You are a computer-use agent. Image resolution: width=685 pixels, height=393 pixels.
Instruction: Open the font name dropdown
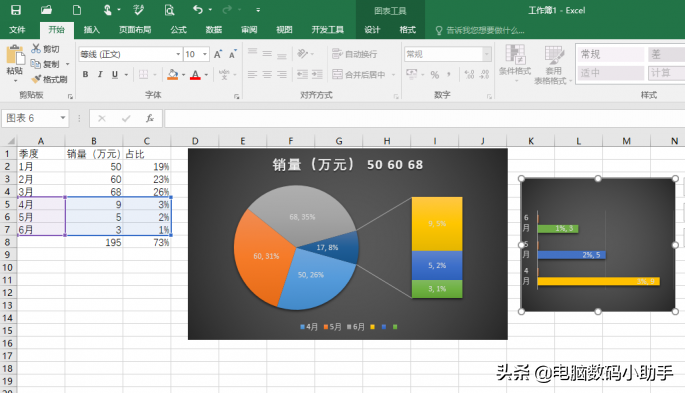point(178,54)
